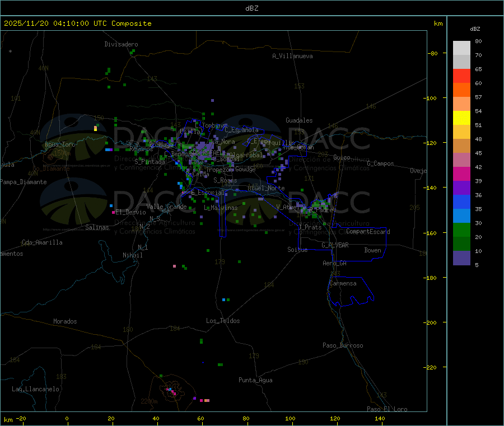
Task: Click the Salinas map label
Action: [x=97, y=227]
